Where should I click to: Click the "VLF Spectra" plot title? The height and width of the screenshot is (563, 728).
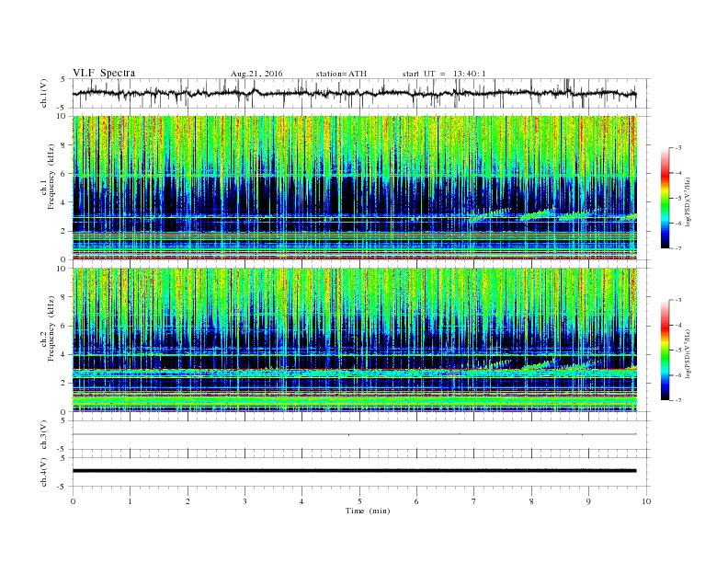pyautogui.click(x=104, y=73)
